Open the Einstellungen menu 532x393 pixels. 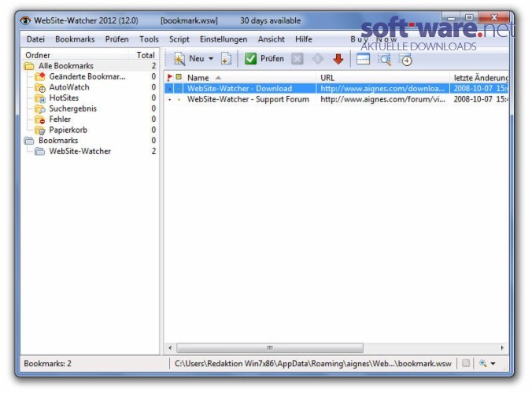click(x=224, y=39)
